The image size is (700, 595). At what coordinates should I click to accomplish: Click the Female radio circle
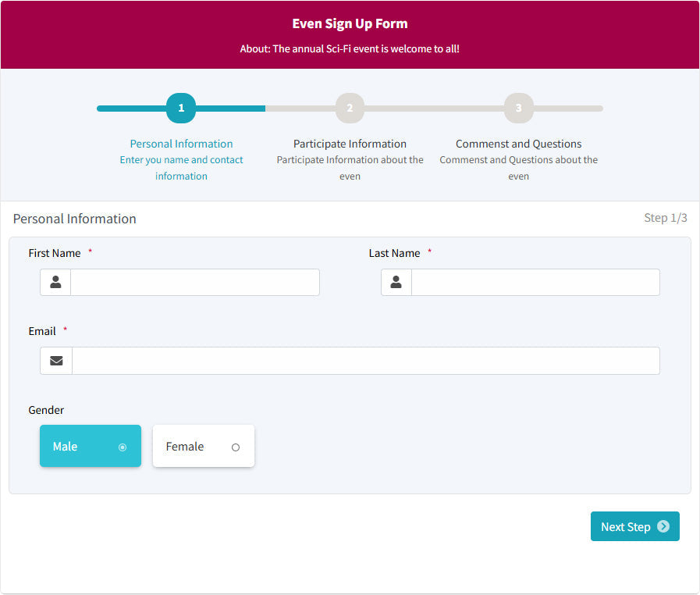(235, 447)
